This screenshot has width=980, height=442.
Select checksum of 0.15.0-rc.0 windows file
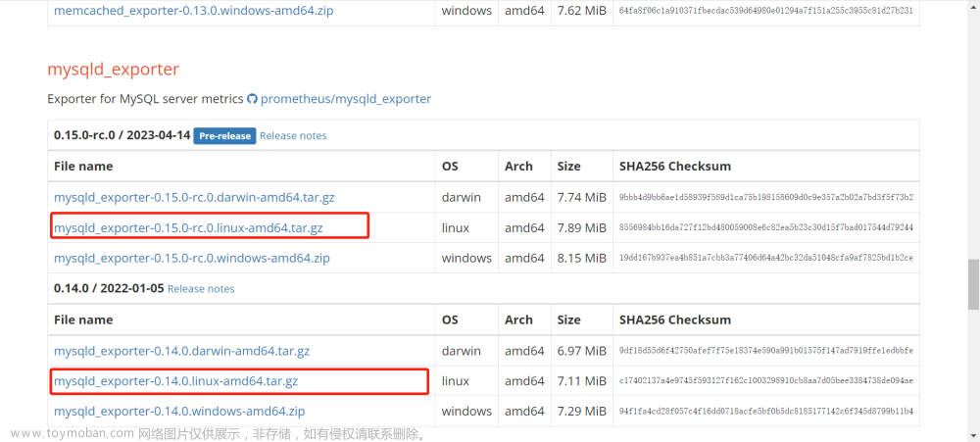tap(766, 258)
